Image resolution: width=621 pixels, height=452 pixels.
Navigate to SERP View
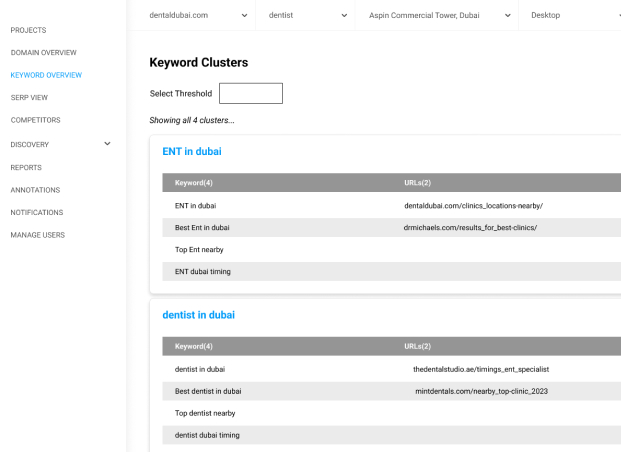[x=29, y=97]
